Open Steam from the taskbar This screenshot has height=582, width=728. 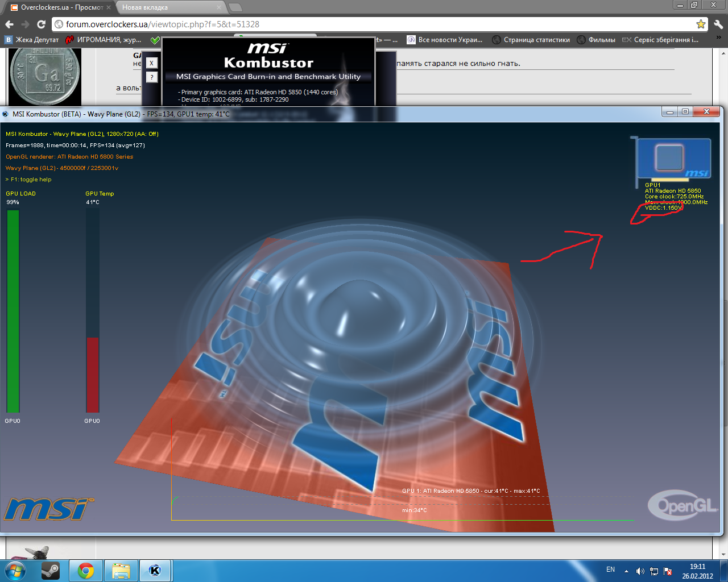point(51,571)
